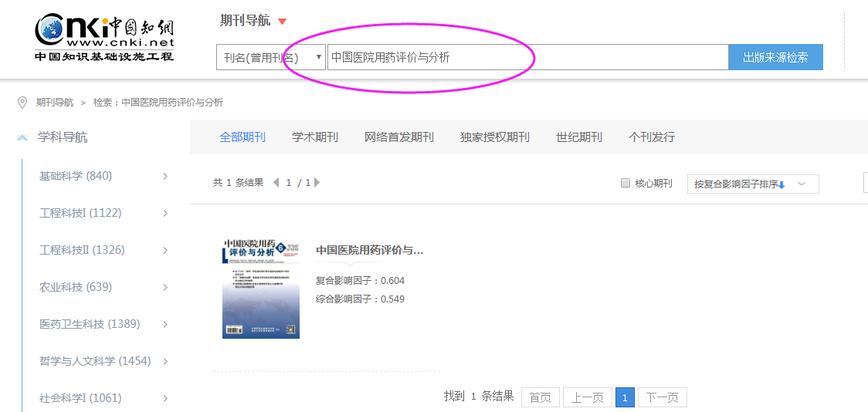Image resolution: width=868 pixels, height=412 pixels.
Task: Switch to the 学术期刊 tab
Action: click(315, 137)
